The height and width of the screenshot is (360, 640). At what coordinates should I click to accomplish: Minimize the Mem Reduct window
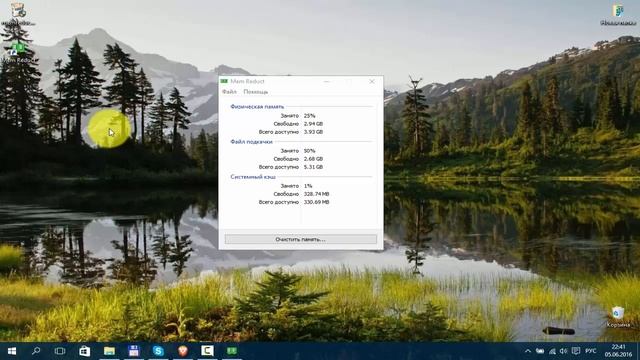(327, 81)
